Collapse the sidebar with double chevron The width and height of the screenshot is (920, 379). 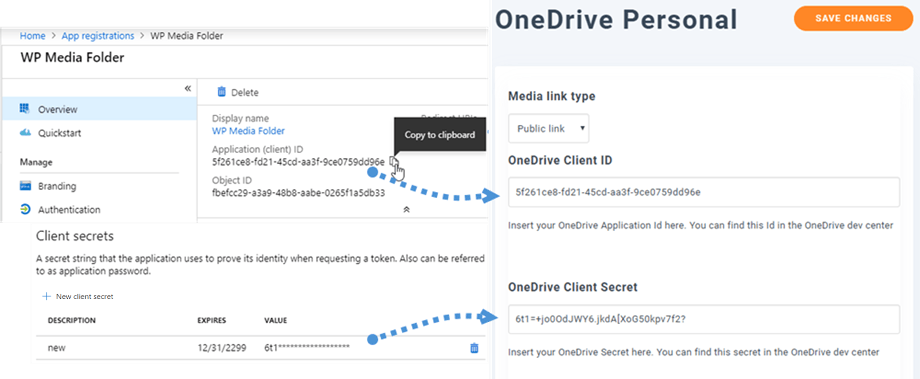188,88
